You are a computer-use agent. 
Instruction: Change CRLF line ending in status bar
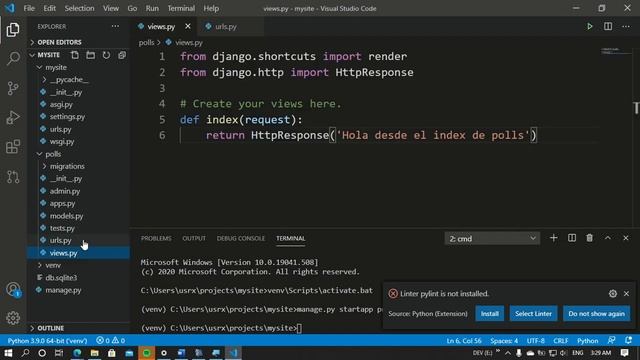(x=560, y=340)
